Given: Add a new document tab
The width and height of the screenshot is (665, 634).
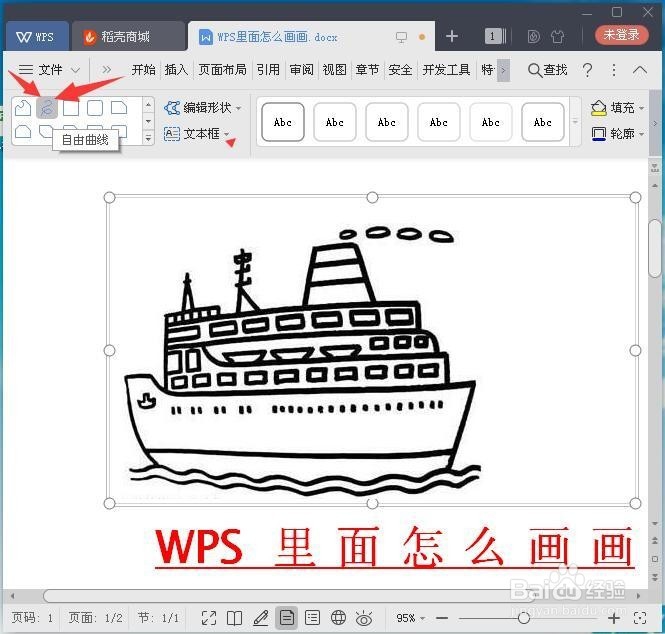Looking at the screenshot, I should point(452,36).
